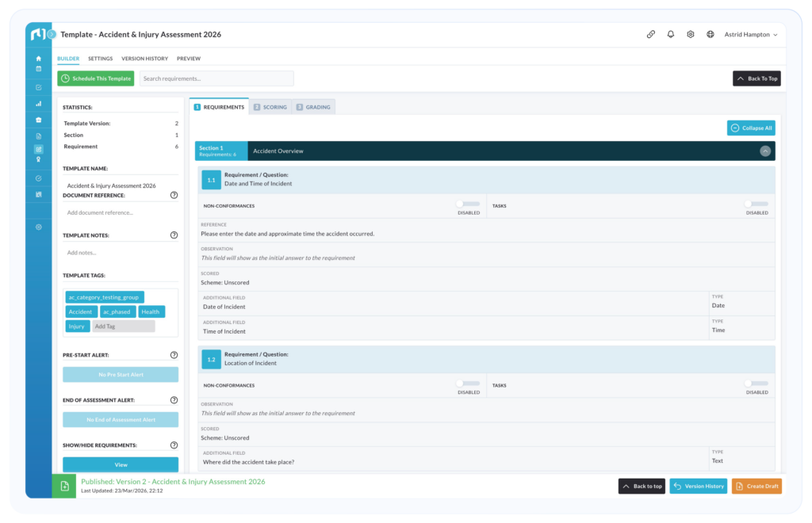This screenshot has height=523, width=812.
Task: Show help for Show/Hide Requirements
Action: point(174,445)
